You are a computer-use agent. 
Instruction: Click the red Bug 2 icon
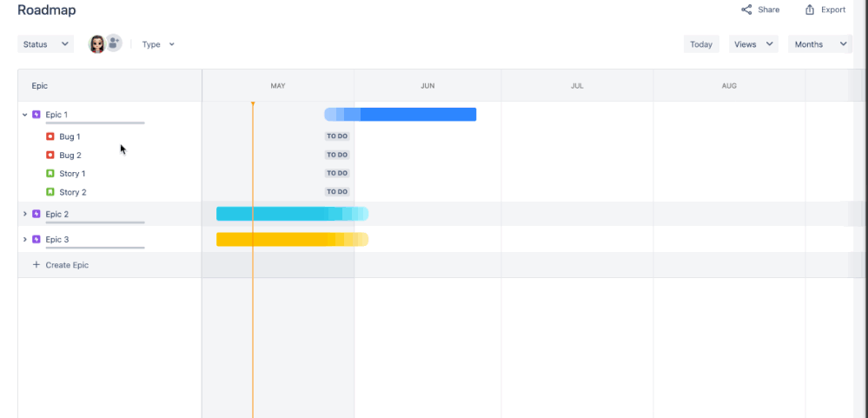click(50, 155)
